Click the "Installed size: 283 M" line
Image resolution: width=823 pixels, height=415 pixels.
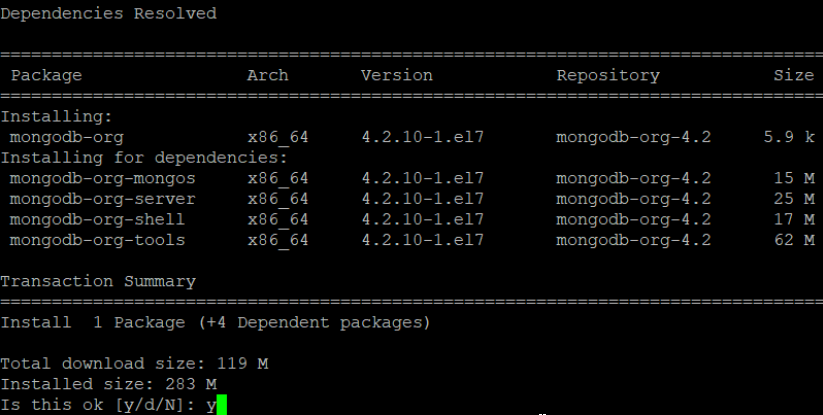tap(108, 384)
